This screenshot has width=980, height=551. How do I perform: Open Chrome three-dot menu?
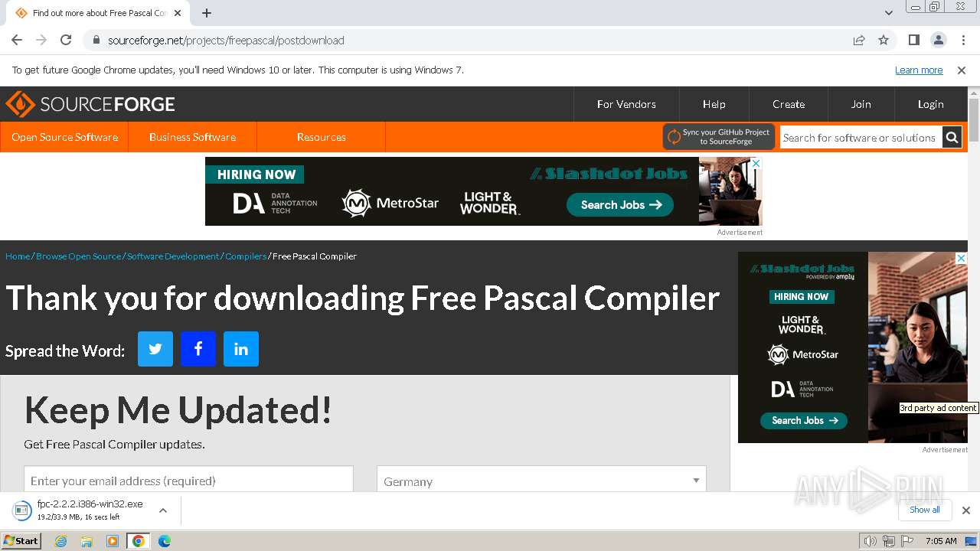962,40
